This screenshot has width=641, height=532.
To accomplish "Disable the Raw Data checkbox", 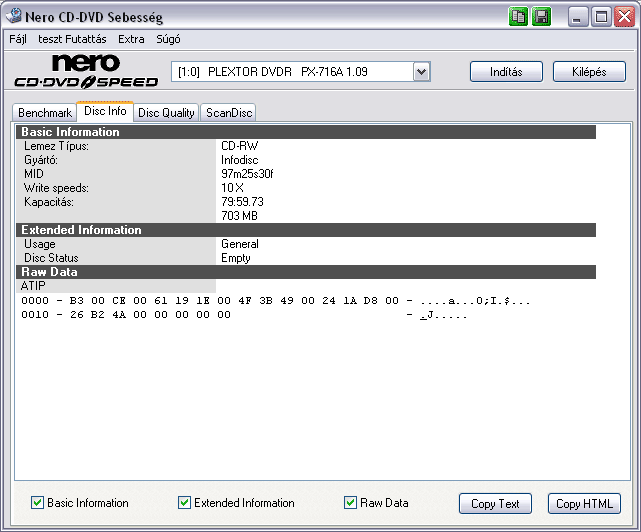I will pos(350,503).
